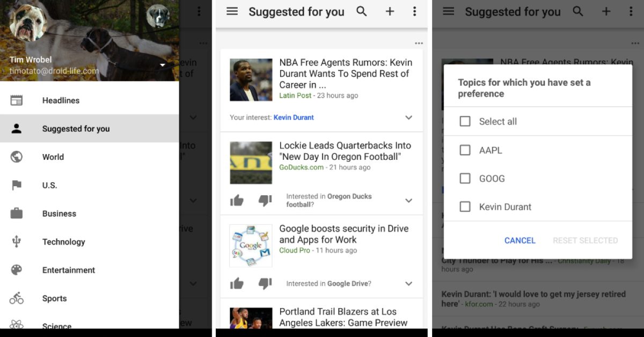Check the Select all checkbox

(465, 121)
